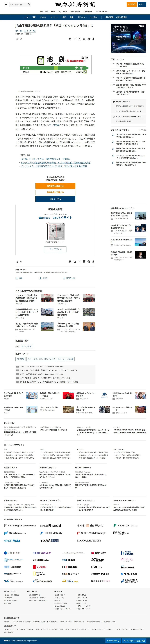Click the Facebook icon above 関連トピック
The width and height of the screenshot is (150, 644).
89,262
